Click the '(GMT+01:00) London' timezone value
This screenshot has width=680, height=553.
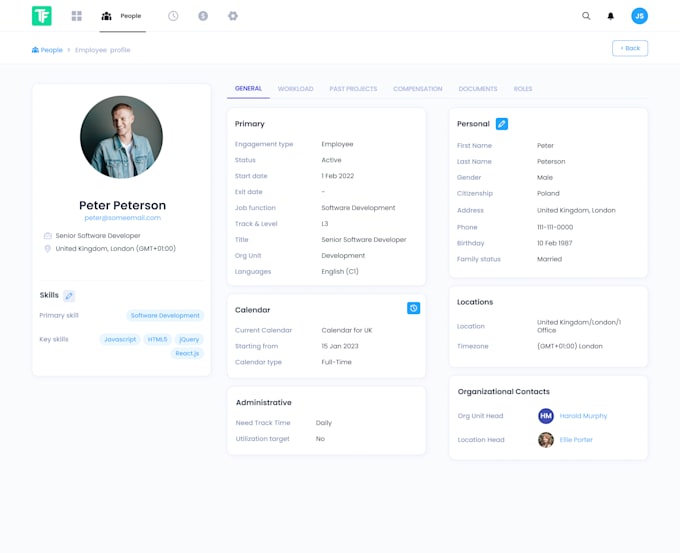click(x=569, y=346)
